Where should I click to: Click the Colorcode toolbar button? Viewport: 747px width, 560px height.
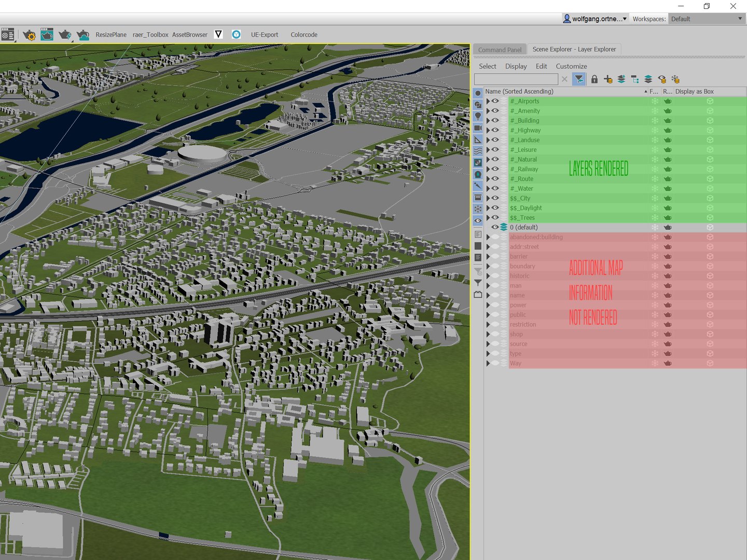click(x=304, y=35)
